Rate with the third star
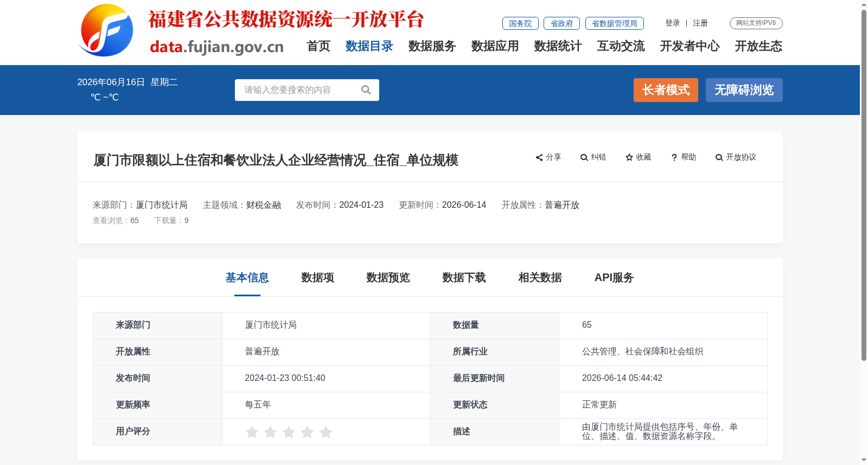 tap(289, 432)
